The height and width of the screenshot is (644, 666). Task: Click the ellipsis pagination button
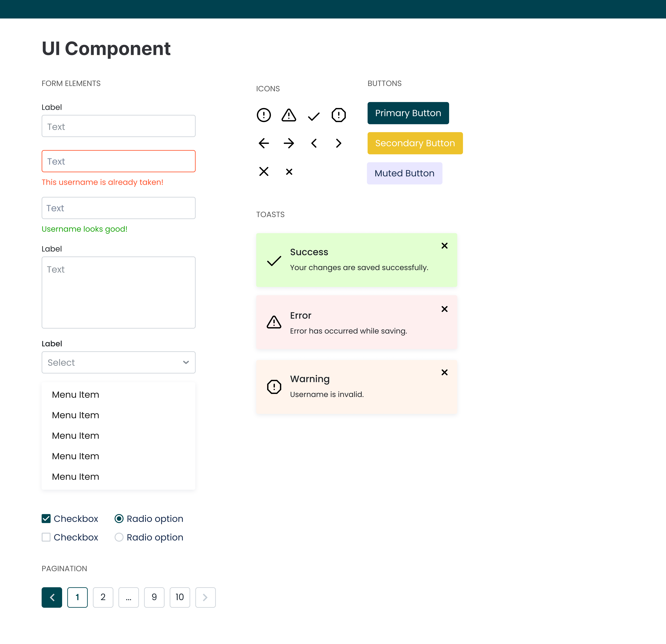pos(129,597)
